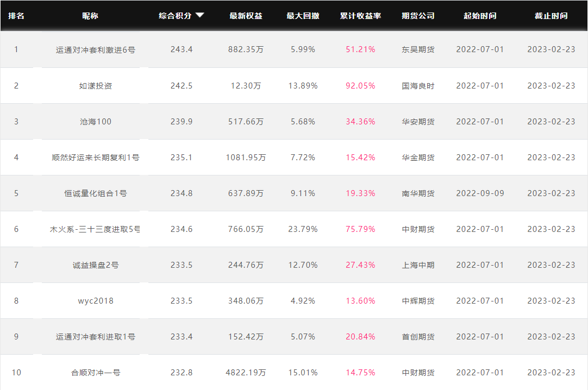Click the drawdown value 23.79%
The image size is (588, 390).
[x=303, y=229]
